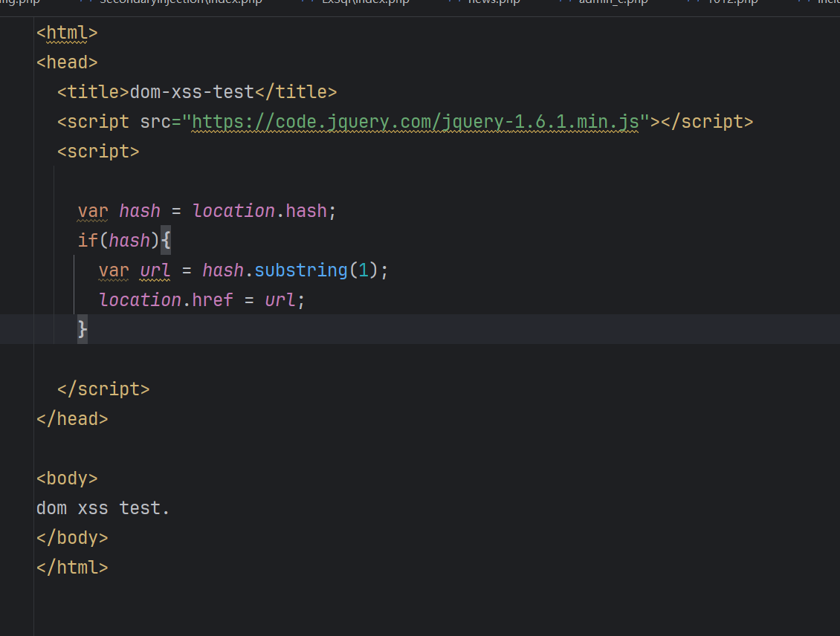Viewport: 840px width, 636px height.
Task: Click the highlighted opening curly brace
Action: pyautogui.click(x=166, y=241)
